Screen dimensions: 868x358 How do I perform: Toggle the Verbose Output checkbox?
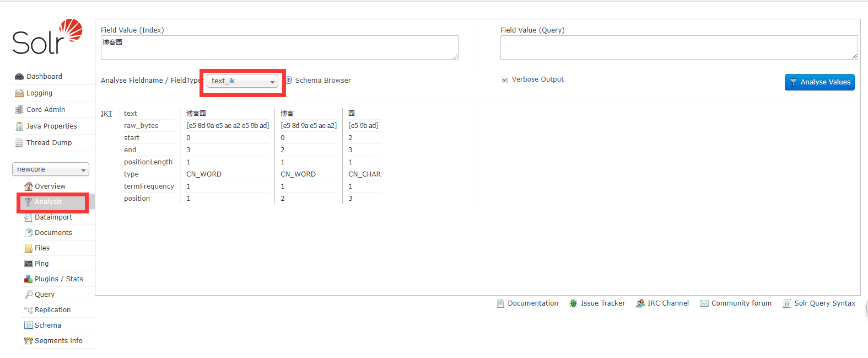pyautogui.click(x=505, y=80)
